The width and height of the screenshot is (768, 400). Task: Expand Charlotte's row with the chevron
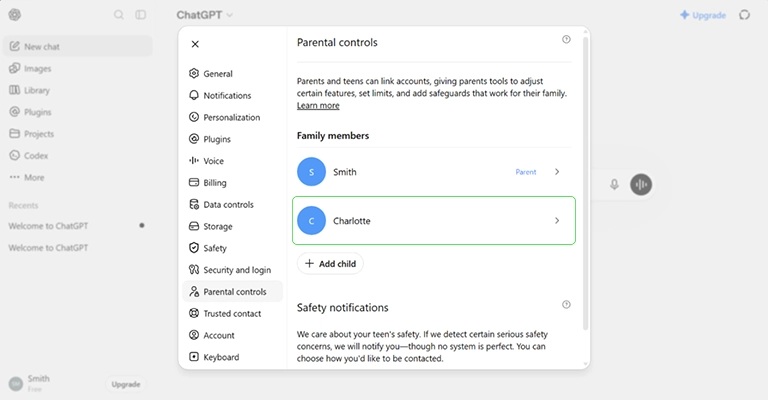click(x=557, y=221)
